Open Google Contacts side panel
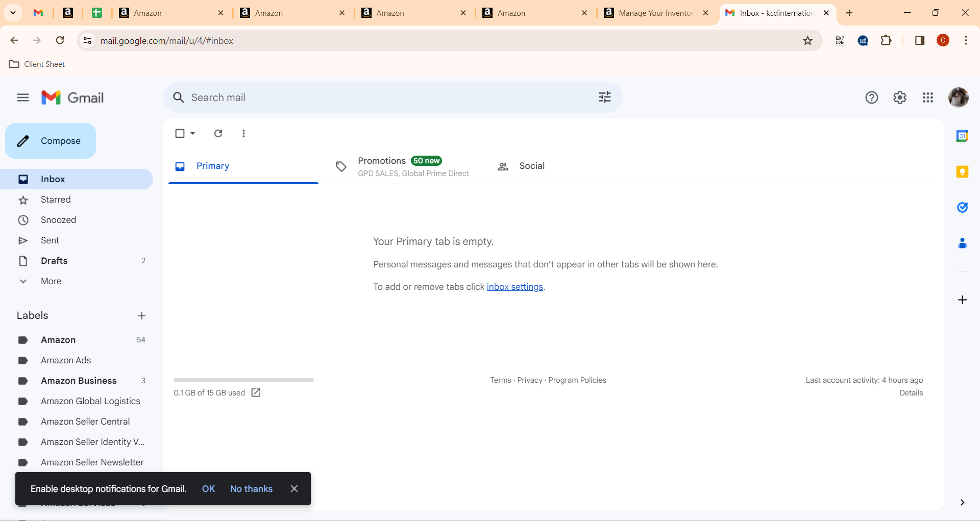Image resolution: width=980 pixels, height=521 pixels. pyautogui.click(x=962, y=243)
